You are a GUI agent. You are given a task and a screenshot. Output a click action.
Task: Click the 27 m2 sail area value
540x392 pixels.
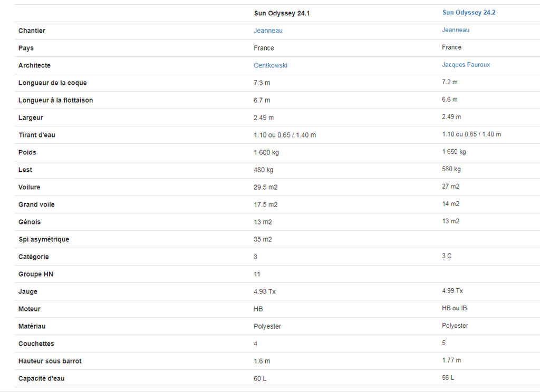(x=451, y=187)
